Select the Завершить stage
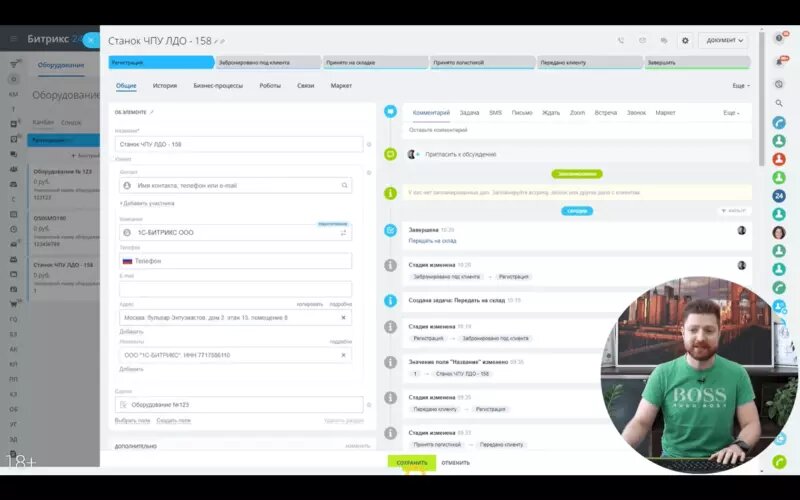The height and width of the screenshot is (500, 800). pos(697,62)
